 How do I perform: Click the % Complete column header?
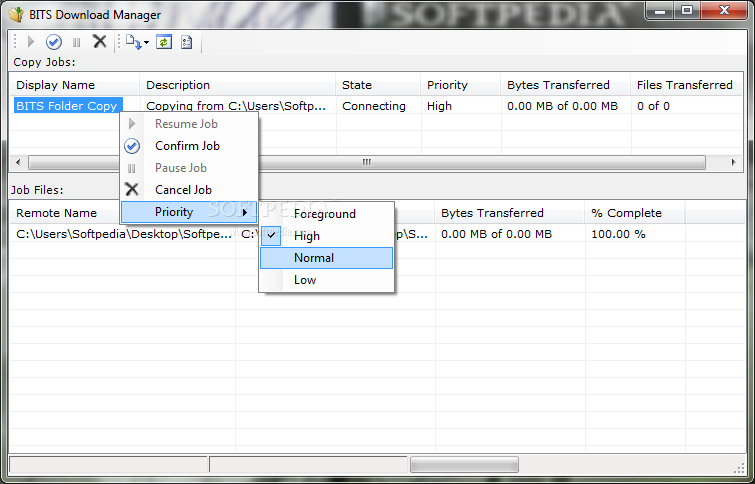coord(635,213)
